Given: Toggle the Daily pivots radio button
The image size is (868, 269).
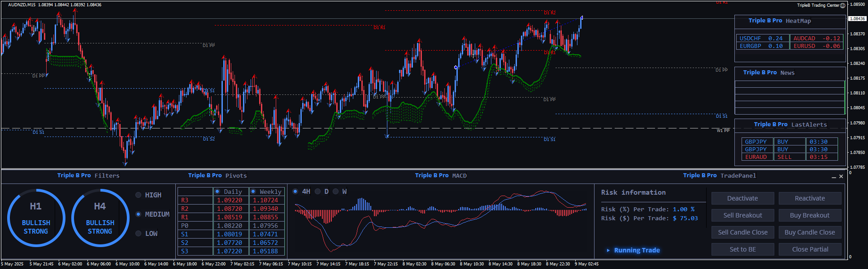Looking at the screenshot, I should [x=217, y=192].
